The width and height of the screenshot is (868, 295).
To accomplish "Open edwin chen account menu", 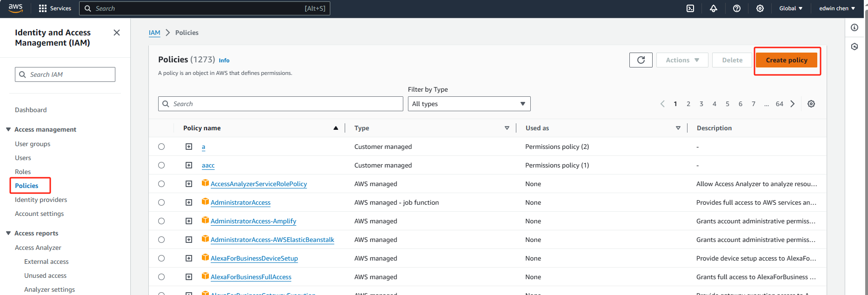I will 837,8.
